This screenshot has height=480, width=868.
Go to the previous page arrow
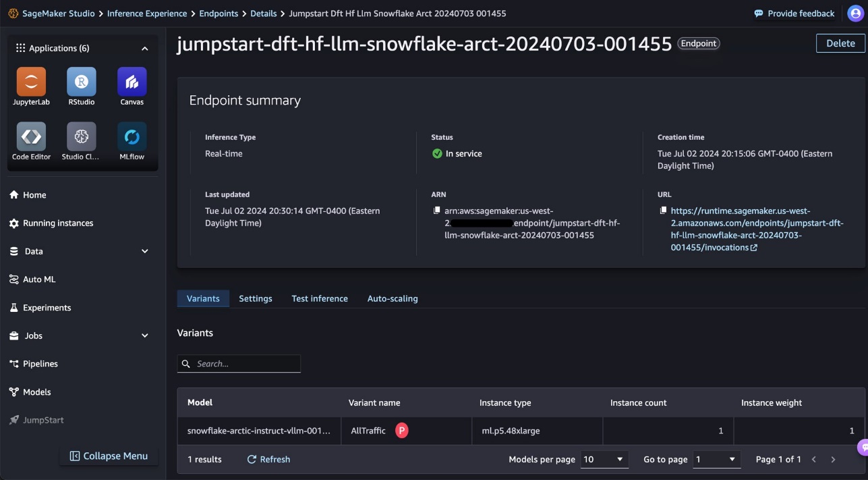(814, 459)
